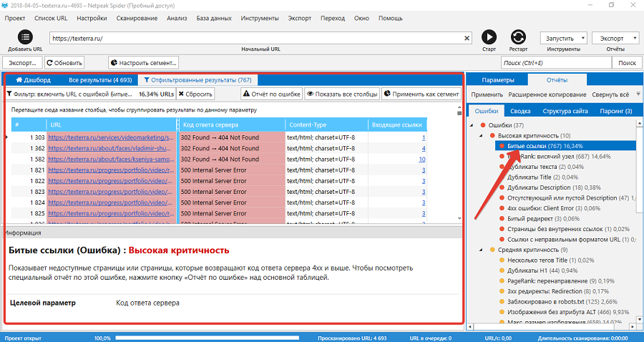The height and width of the screenshot is (342, 644).
Task: Select 4xx ошибки: Client Error item
Action: click(x=553, y=208)
